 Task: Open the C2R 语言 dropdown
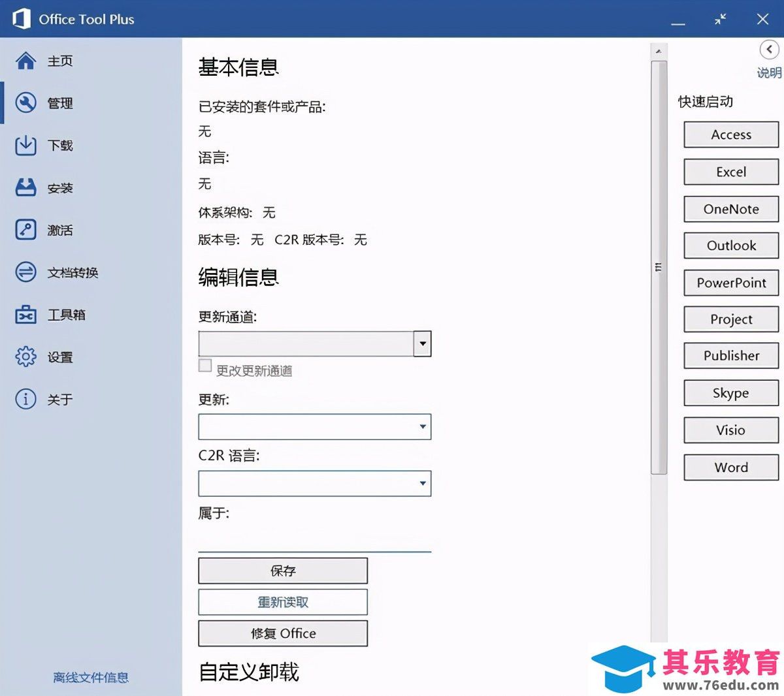[315, 483]
